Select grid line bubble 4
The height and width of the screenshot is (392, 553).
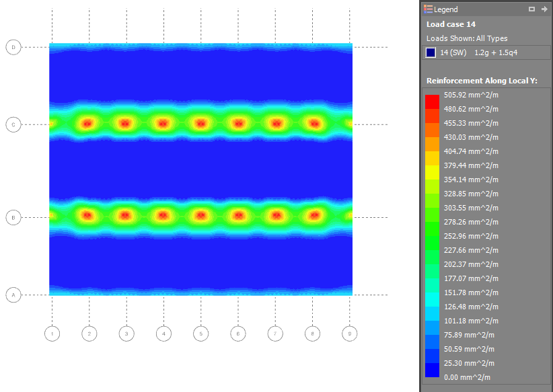(x=163, y=334)
